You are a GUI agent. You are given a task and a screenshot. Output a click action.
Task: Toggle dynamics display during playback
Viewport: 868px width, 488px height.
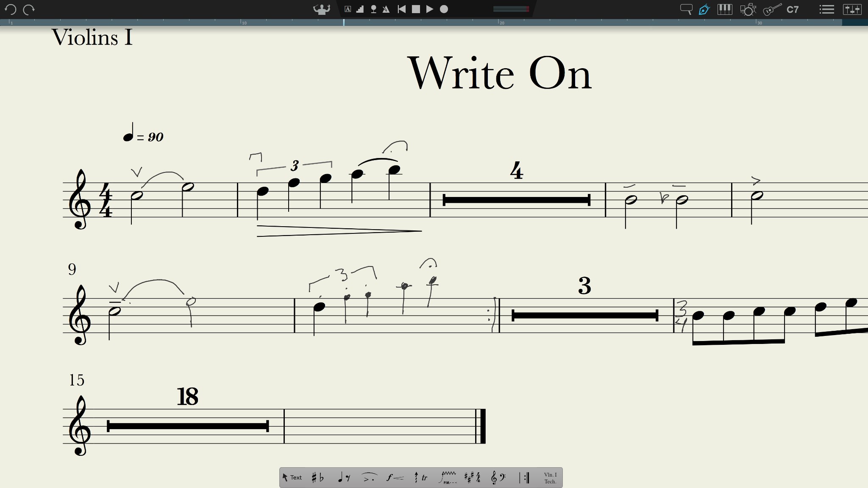click(x=359, y=9)
